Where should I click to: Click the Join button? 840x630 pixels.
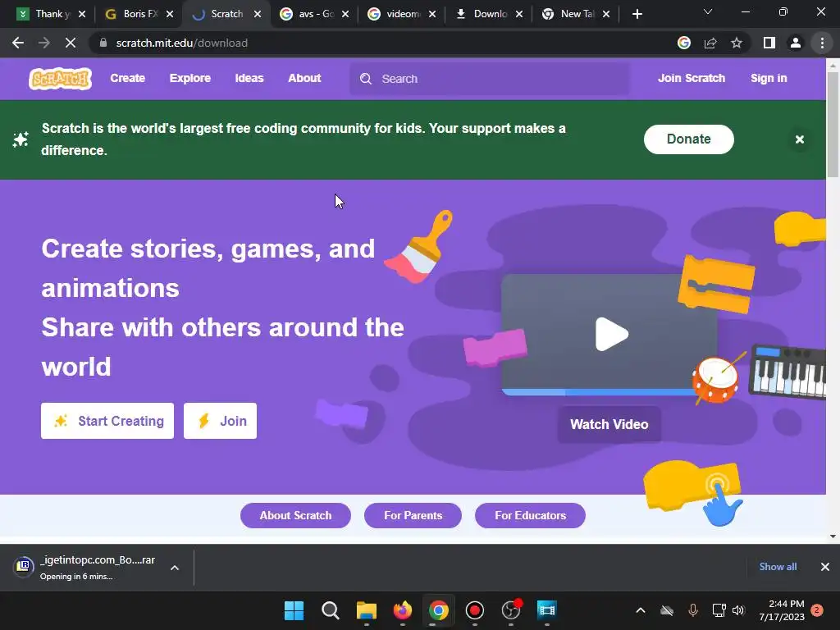220,421
